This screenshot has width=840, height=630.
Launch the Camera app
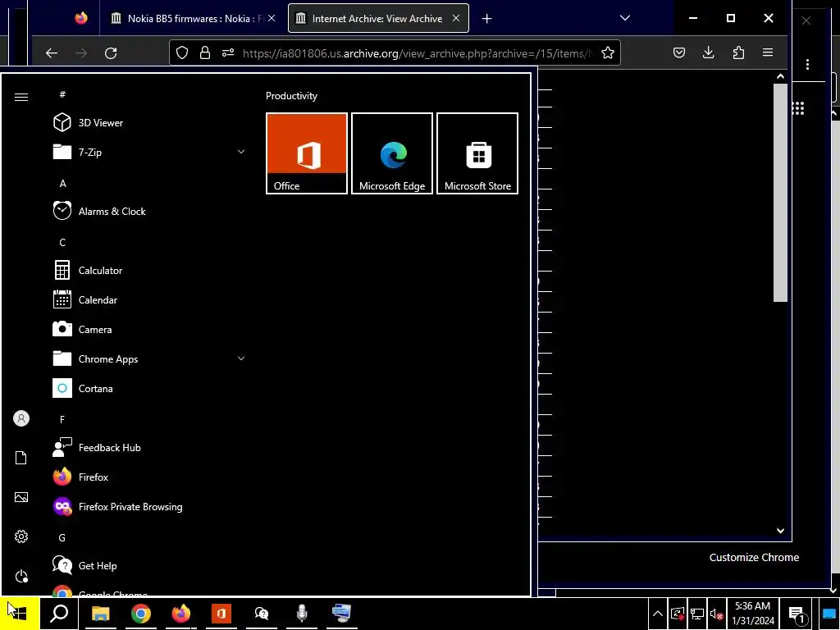[149, 330]
